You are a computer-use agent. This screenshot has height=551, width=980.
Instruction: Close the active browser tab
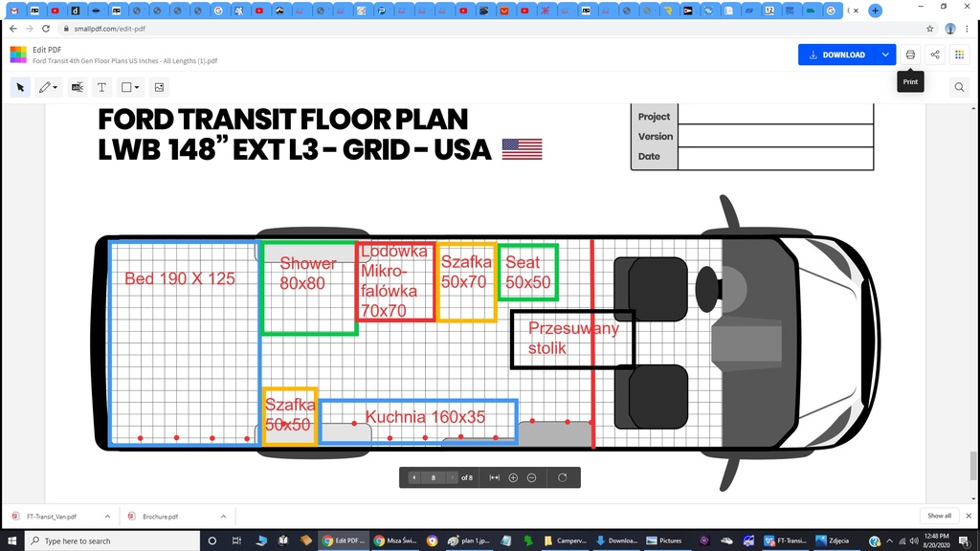(x=857, y=11)
